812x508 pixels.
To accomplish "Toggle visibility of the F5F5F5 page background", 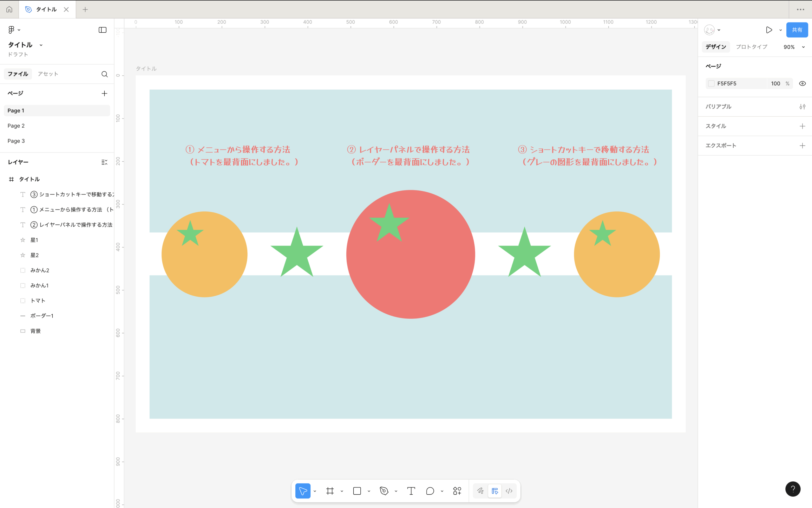I will pos(802,83).
